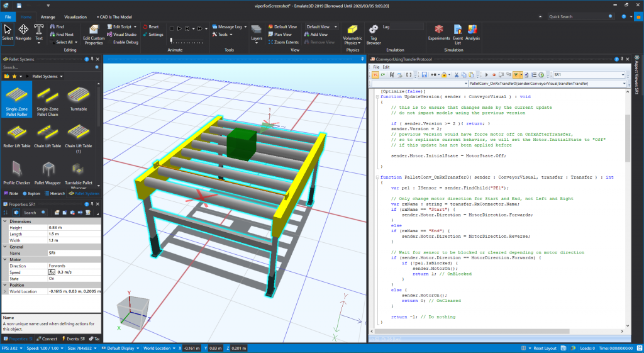Sort properties alphabetically icon

click(x=6, y=213)
